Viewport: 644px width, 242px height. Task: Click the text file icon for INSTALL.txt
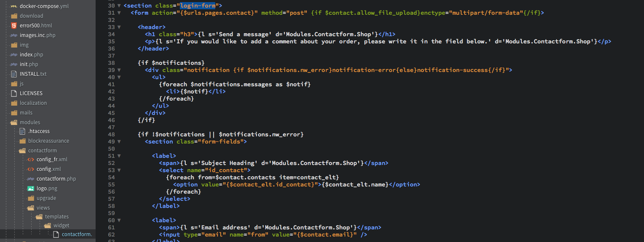tap(14, 74)
